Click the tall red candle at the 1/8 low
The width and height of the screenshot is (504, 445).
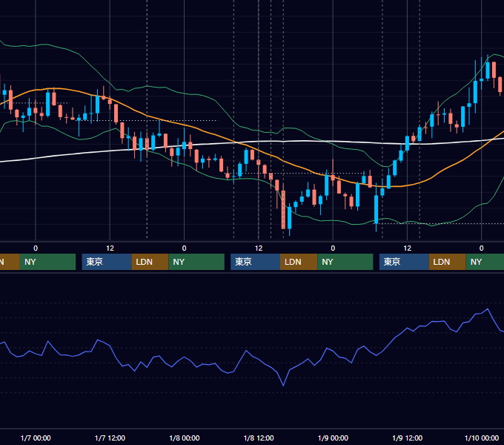click(283, 210)
